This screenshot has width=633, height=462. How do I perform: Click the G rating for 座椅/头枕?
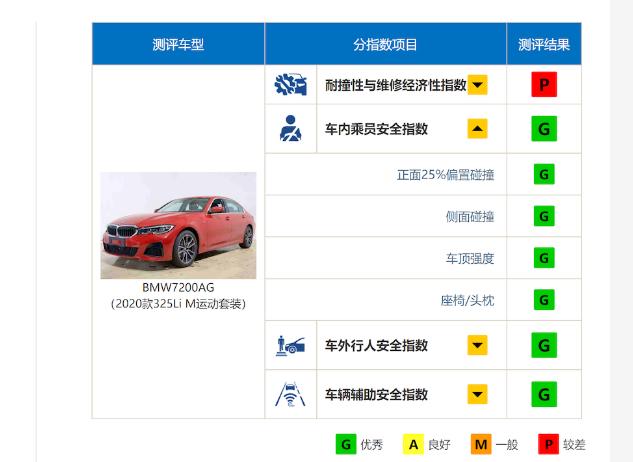[x=544, y=300]
